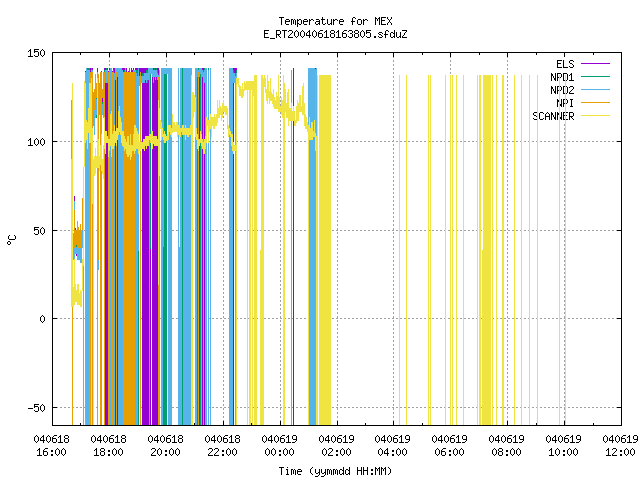Pick the yellow SCANNER legend line sample
The image size is (640, 480).
(x=596, y=116)
